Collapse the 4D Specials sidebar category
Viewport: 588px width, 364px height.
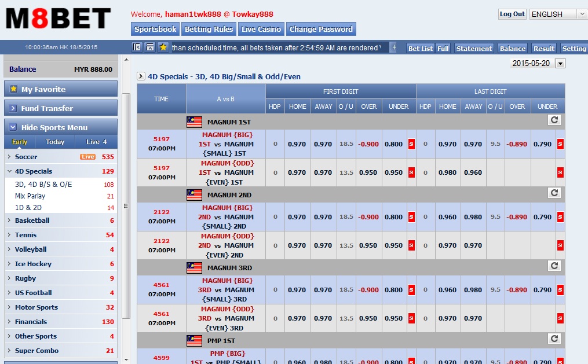61,171
